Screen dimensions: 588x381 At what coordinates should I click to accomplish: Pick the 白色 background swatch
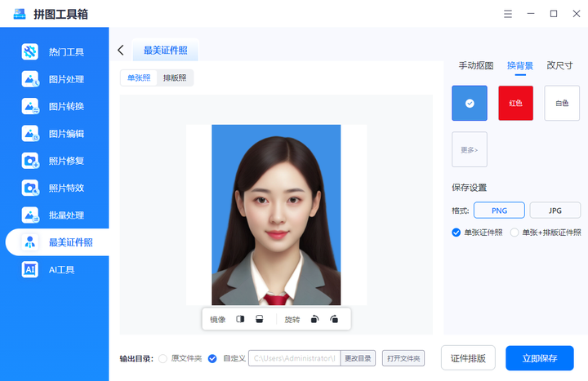click(x=562, y=103)
